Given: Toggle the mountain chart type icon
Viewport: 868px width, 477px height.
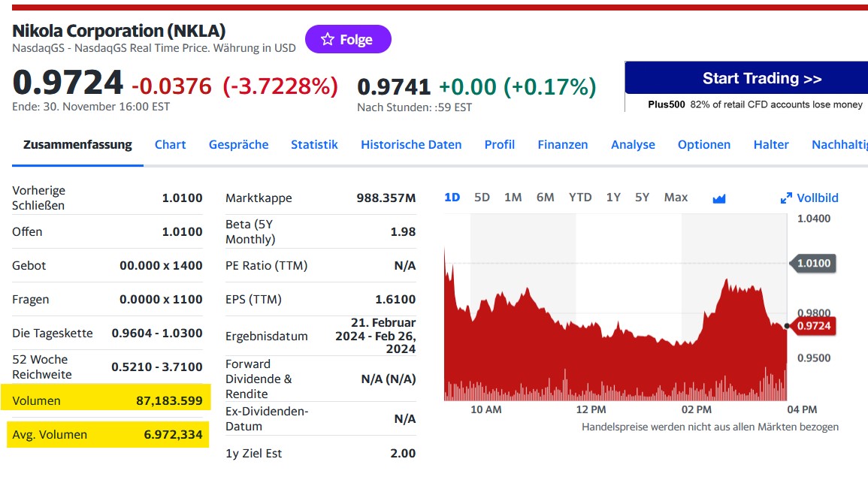Looking at the screenshot, I should (x=718, y=198).
